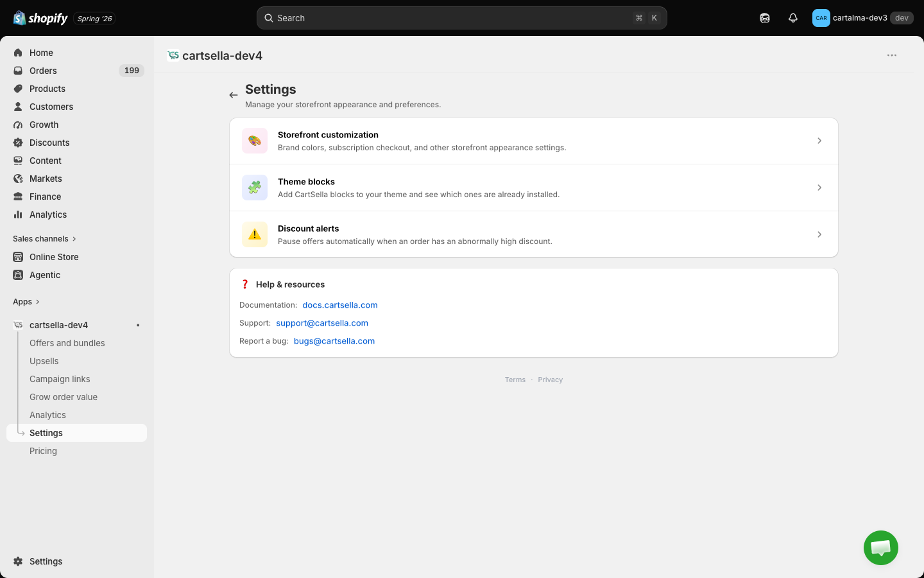Open the Terms link
The height and width of the screenshot is (578, 924).
515,380
